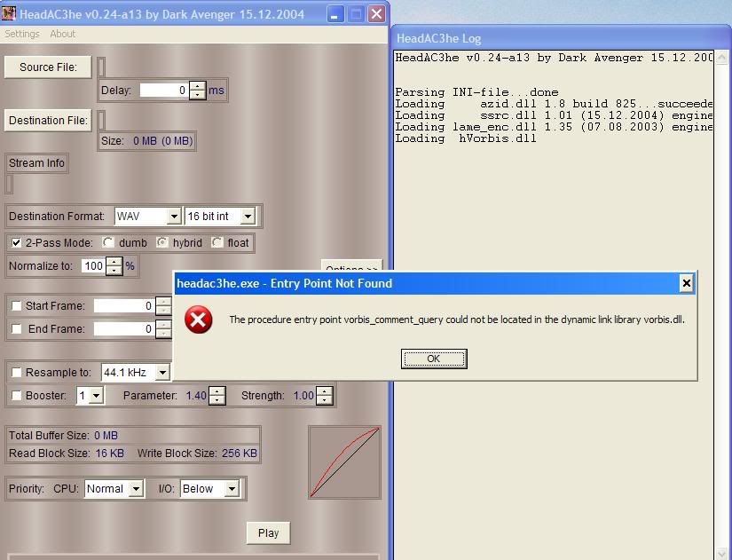
Task: Click the 'Loading hVorbis.dll' log line
Action: 466,138
